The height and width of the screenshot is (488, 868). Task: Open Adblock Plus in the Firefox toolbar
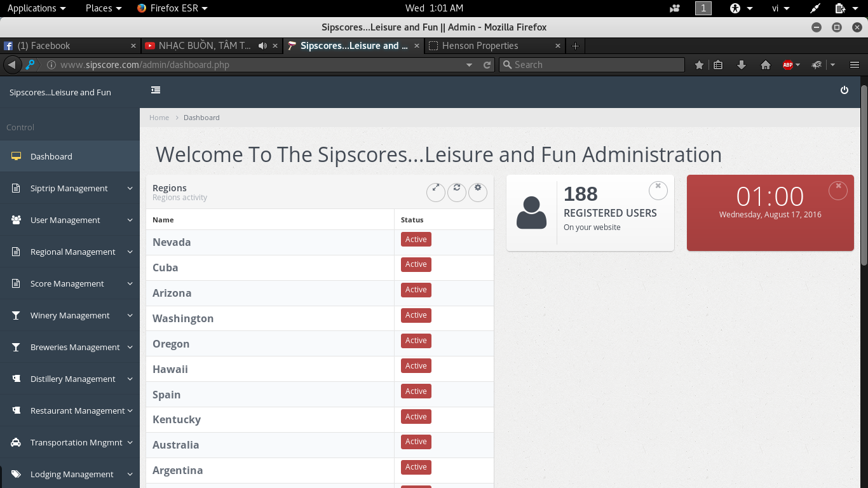pyautogui.click(x=788, y=64)
